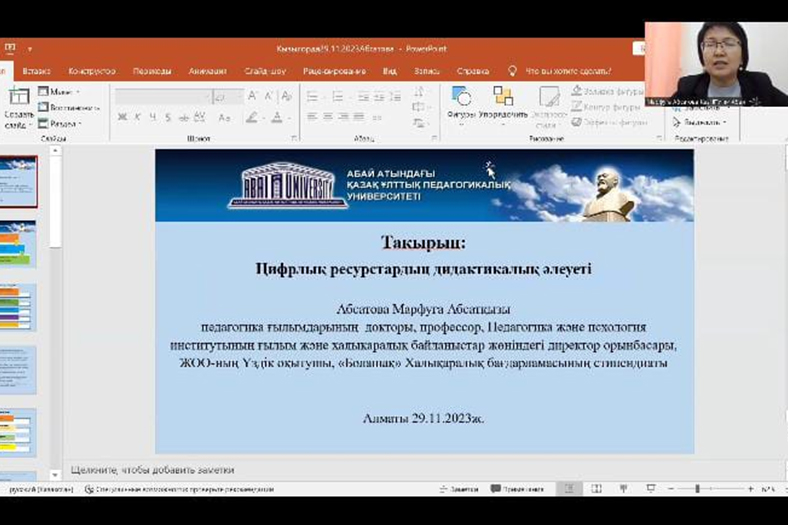Expand the font name combo box
This screenshot has width=788, height=525.
[208, 97]
